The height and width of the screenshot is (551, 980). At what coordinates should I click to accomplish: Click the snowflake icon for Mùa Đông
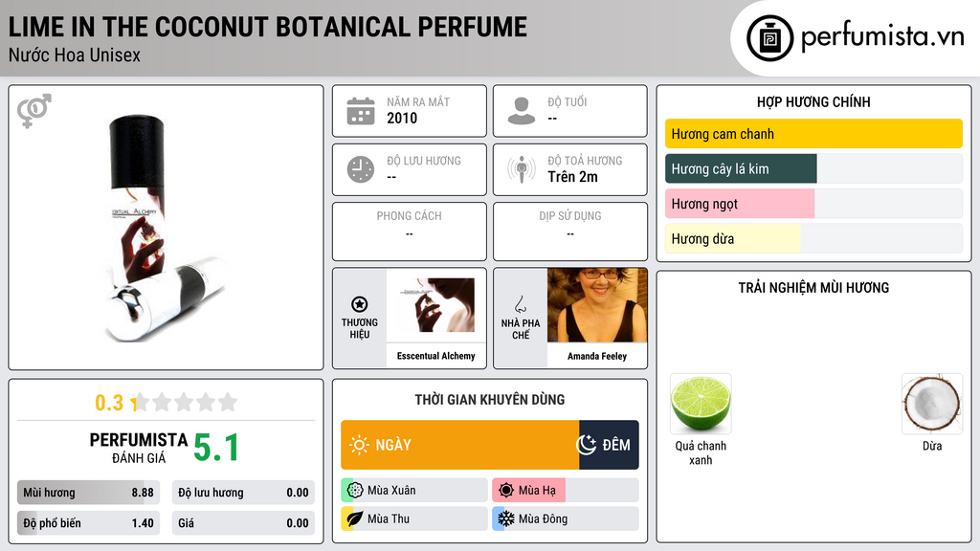coord(506,518)
